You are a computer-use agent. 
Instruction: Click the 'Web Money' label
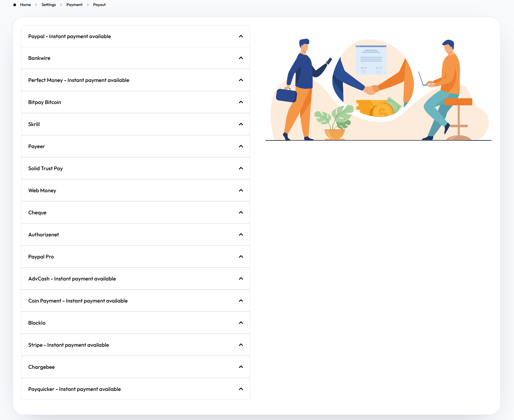(42, 191)
